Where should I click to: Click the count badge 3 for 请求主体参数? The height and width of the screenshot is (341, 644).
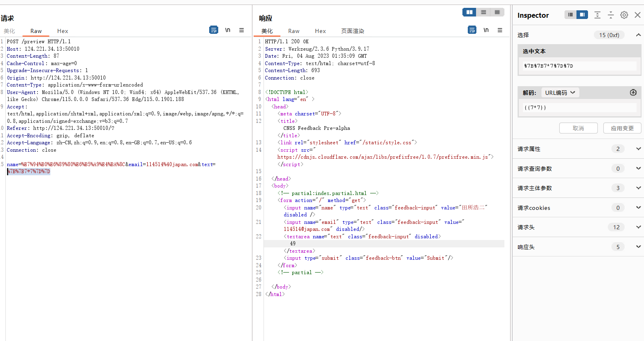click(618, 188)
